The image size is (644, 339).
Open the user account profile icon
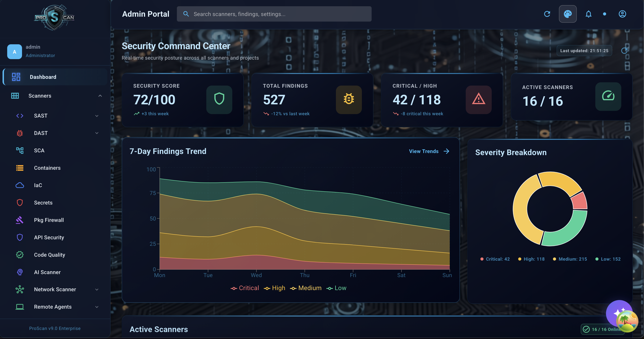point(622,14)
